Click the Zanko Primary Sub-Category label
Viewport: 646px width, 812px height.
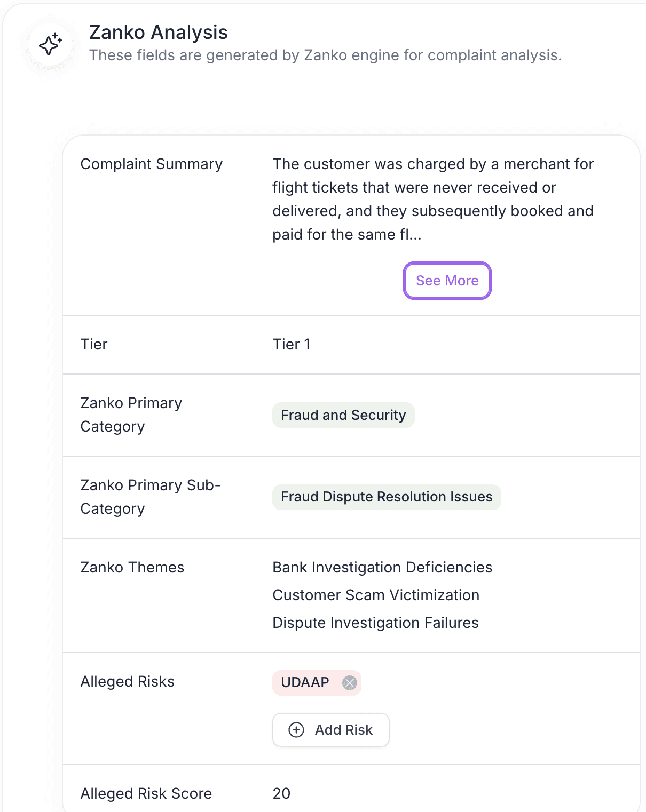[151, 497]
